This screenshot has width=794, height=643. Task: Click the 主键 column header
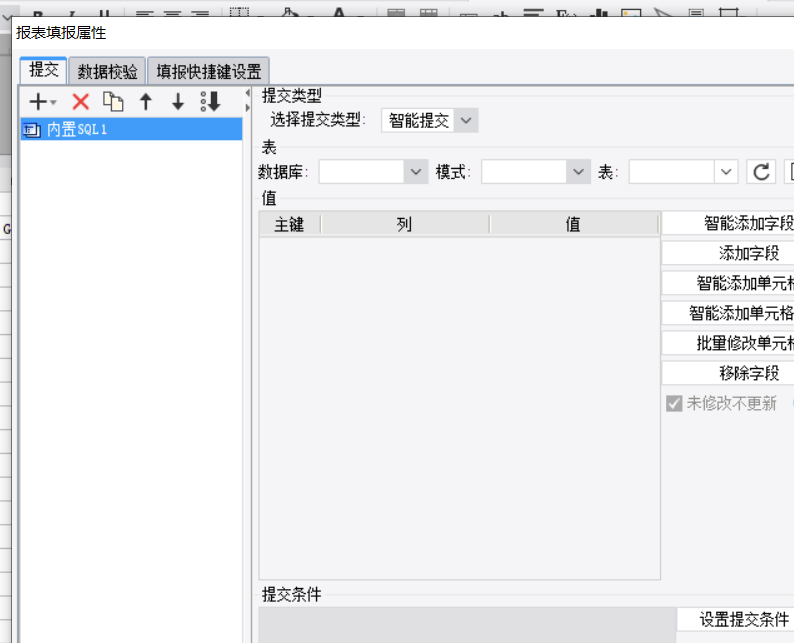[289, 224]
